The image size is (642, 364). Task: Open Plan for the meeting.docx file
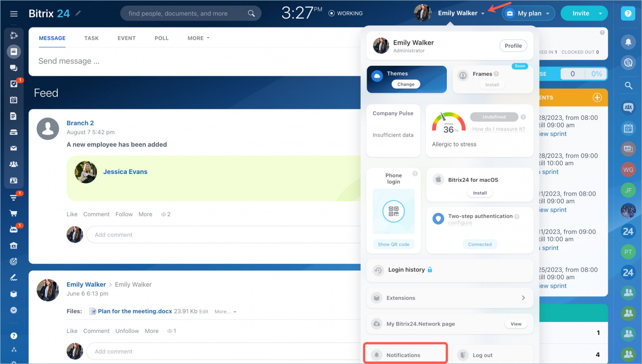pyautogui.click(x=135, y=311)
